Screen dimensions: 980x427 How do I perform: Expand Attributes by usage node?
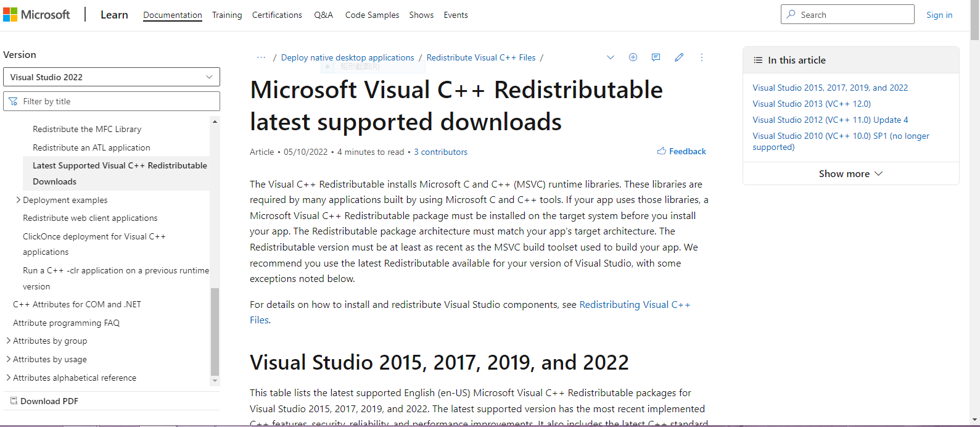[8, 359]
